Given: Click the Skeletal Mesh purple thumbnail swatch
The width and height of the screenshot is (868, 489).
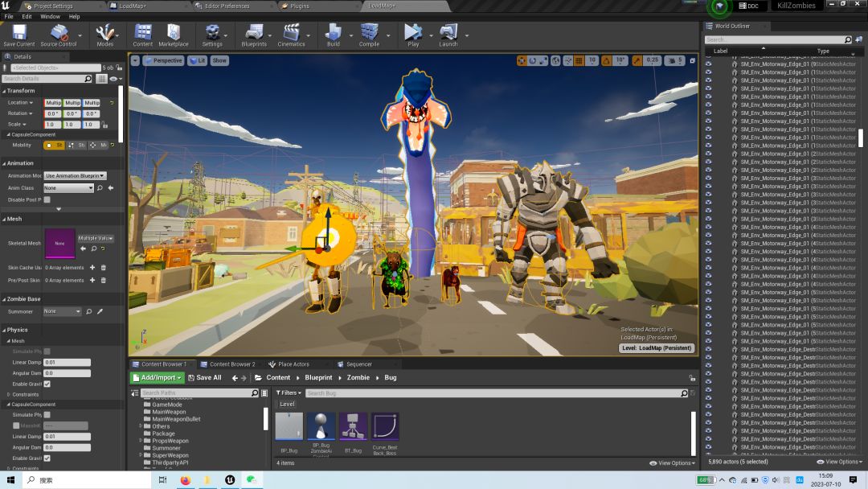Looking at the screenshot, I should pos(59,243).
